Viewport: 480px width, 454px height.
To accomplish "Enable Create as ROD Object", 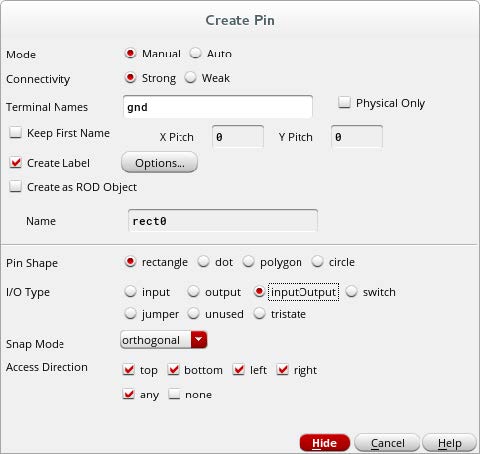I will point(15,187).
